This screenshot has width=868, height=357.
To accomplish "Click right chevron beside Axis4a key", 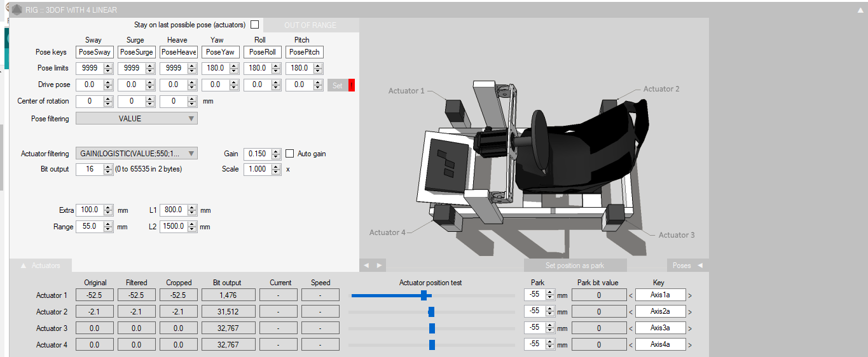I will coord(690,345).
